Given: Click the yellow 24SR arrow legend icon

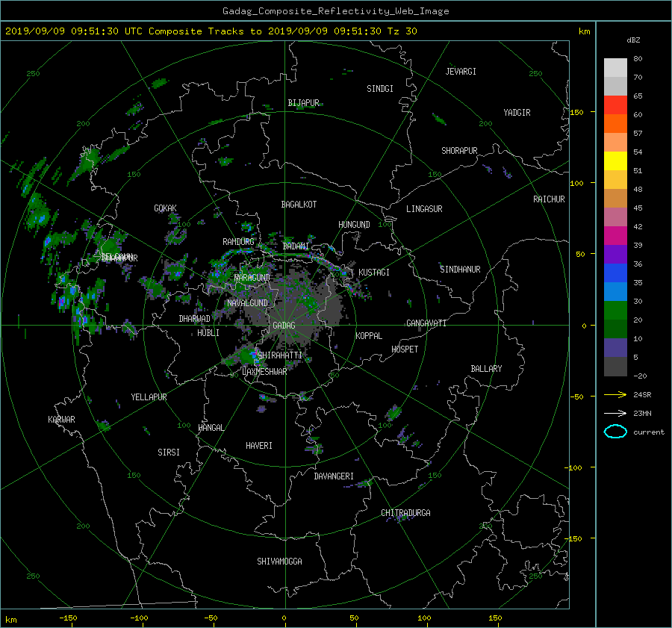Looking at the screenshot, I should coord(615,394).
